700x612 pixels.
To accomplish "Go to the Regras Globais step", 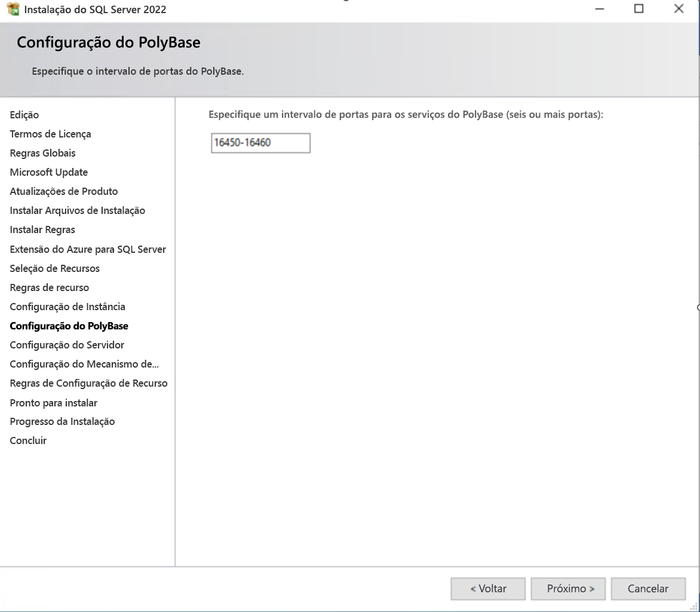I will [42, 153].
